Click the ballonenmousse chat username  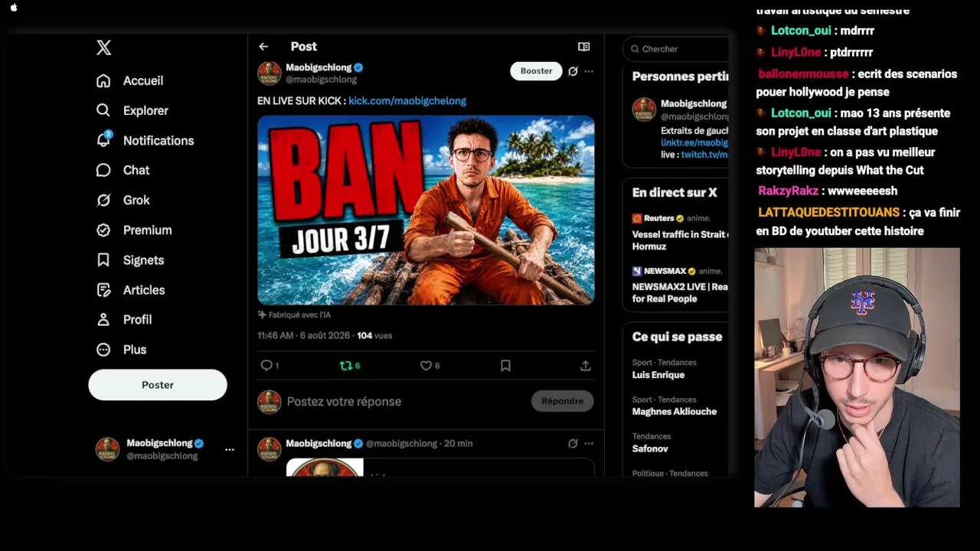(803, 74)
